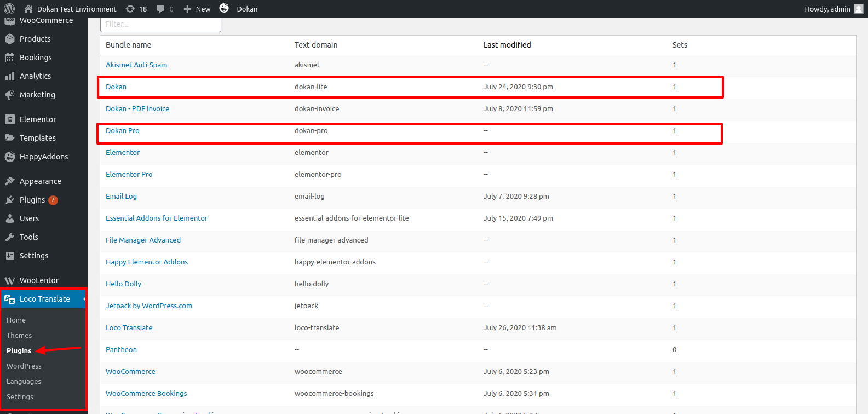
Task: Click the Appearance paintbrush icon
Action: [x=10, y=181]
